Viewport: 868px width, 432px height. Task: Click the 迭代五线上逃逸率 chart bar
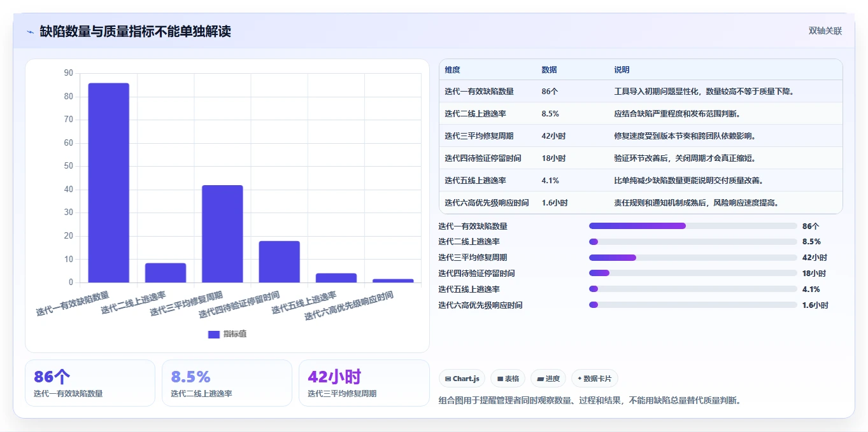click(x=336, y=278)
